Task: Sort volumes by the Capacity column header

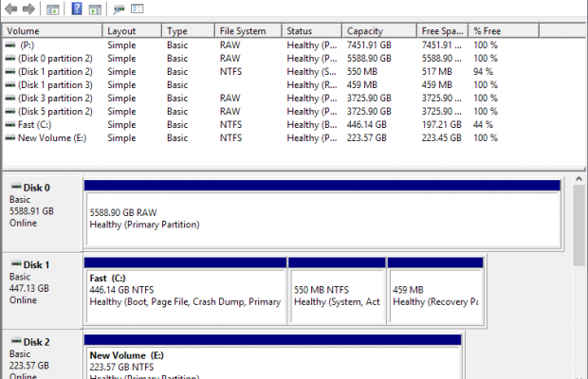Action: 379,31
